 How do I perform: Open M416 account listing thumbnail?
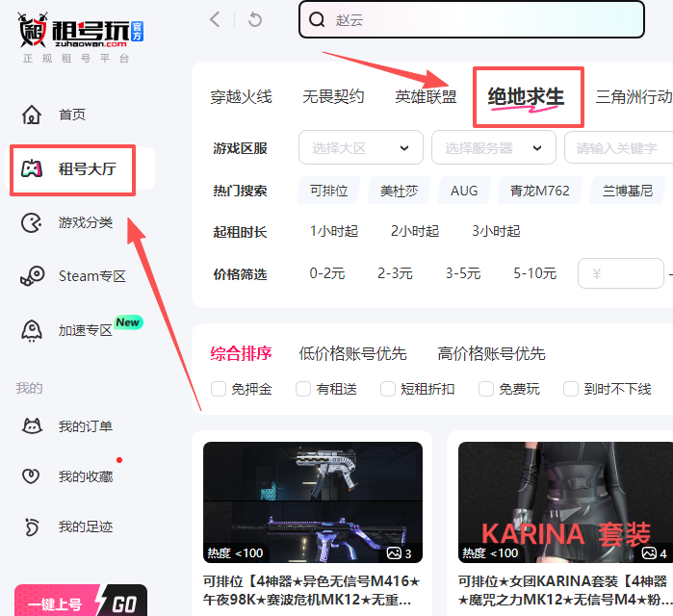click(x=313, y=502)
